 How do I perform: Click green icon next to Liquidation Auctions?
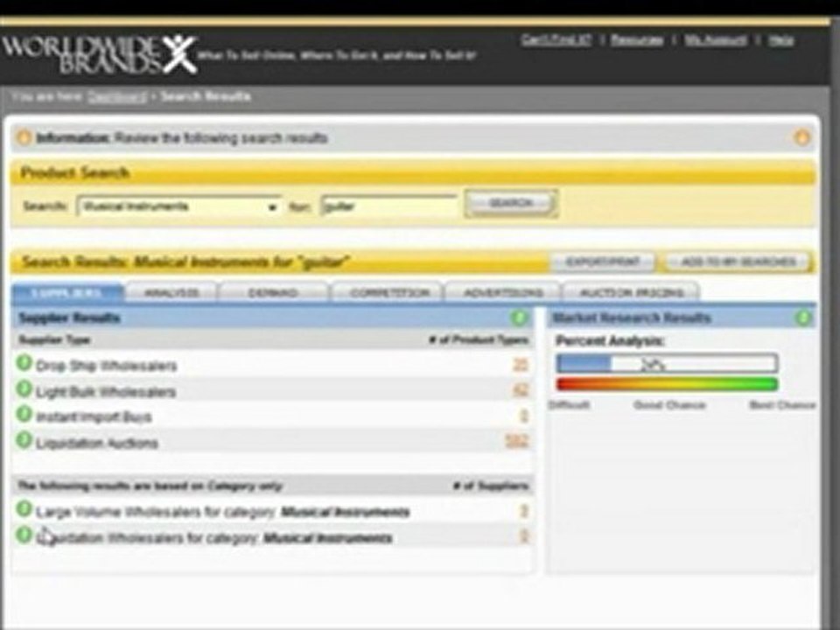[24, 440]
